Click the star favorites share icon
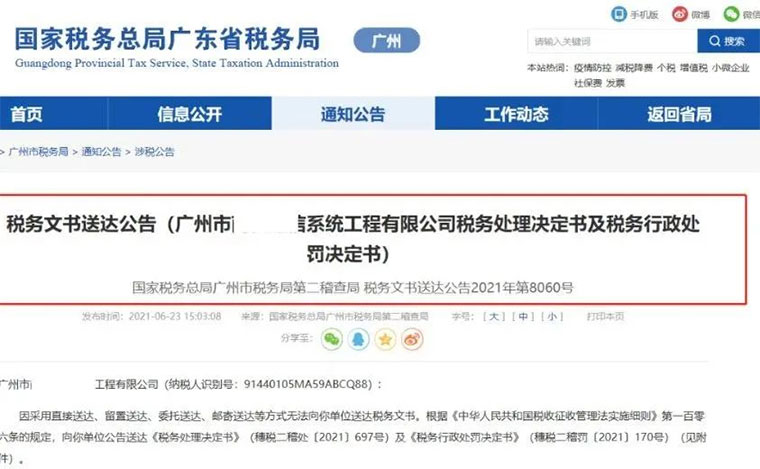Screen dimensions: 760x469 click(x=385, y=339)
